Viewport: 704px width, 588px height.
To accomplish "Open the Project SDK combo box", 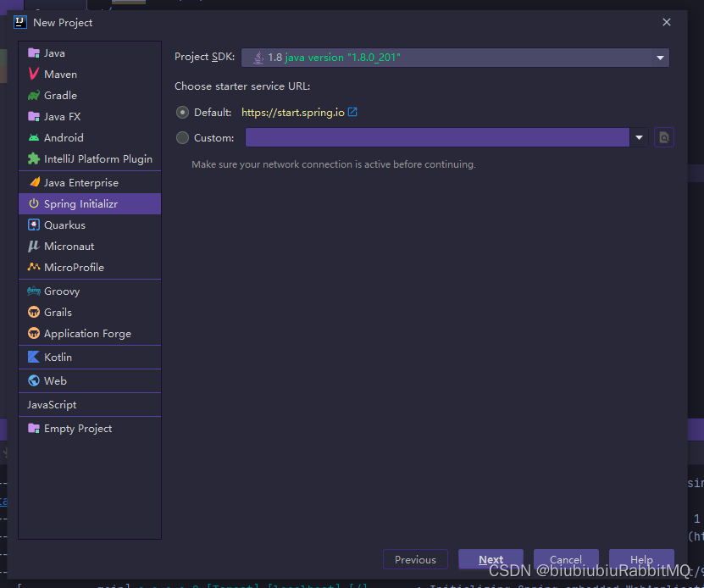I will point(455,58).
